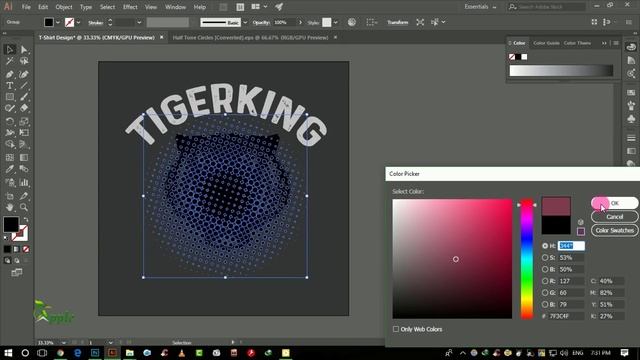Expand the Color panel double-arrow

(x=604, y=43)
